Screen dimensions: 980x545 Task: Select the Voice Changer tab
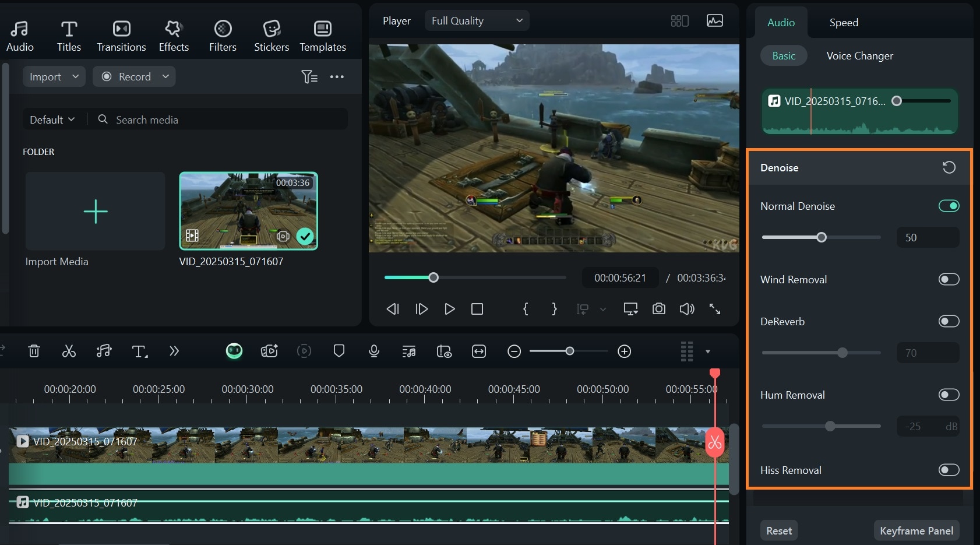tap(859, 56)
